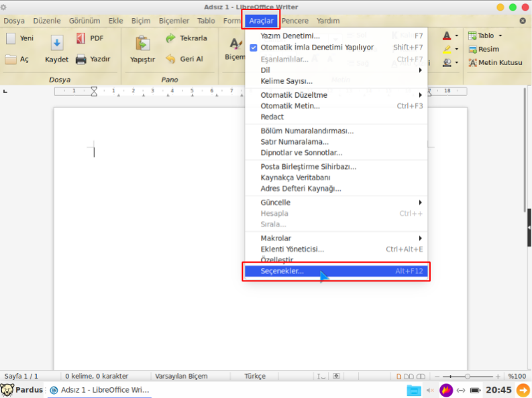
Task: Click the muted volume tray icon
Action: (430, 390)
